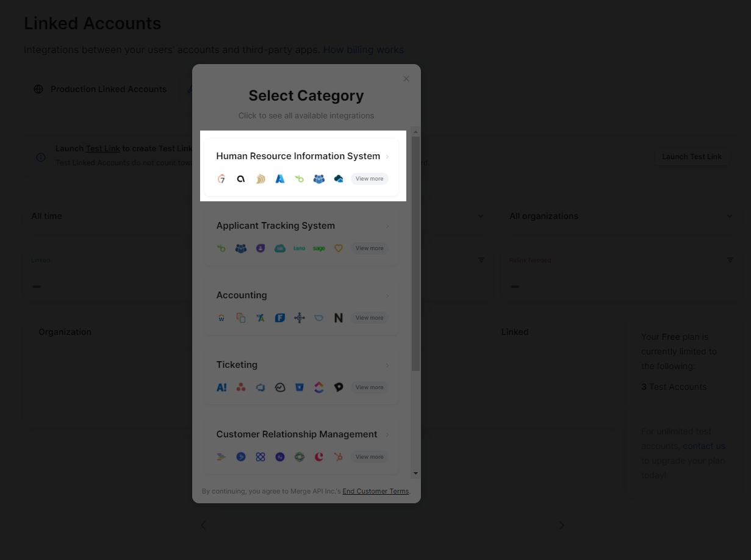This screenshot has width=751, height=560.
Task: Click 'View more' under Customer Relationship Management
Action: click(370, 457)
